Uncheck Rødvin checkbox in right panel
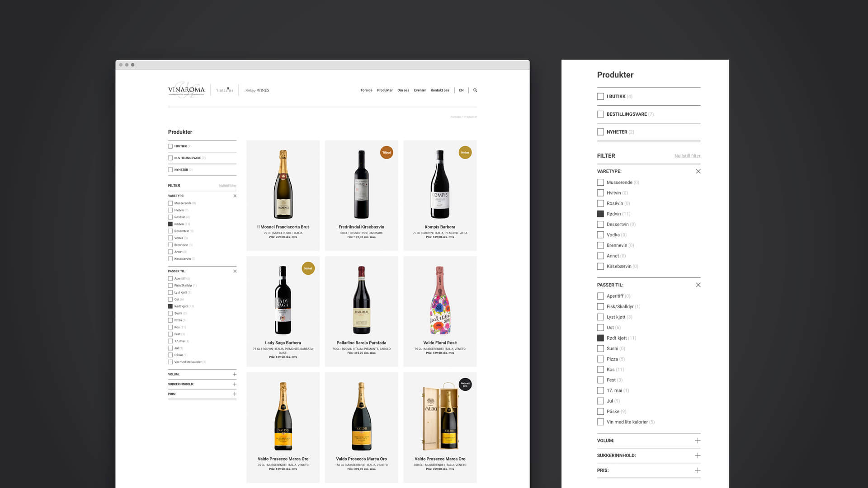 pyautogui.click(x=600, y=214)
